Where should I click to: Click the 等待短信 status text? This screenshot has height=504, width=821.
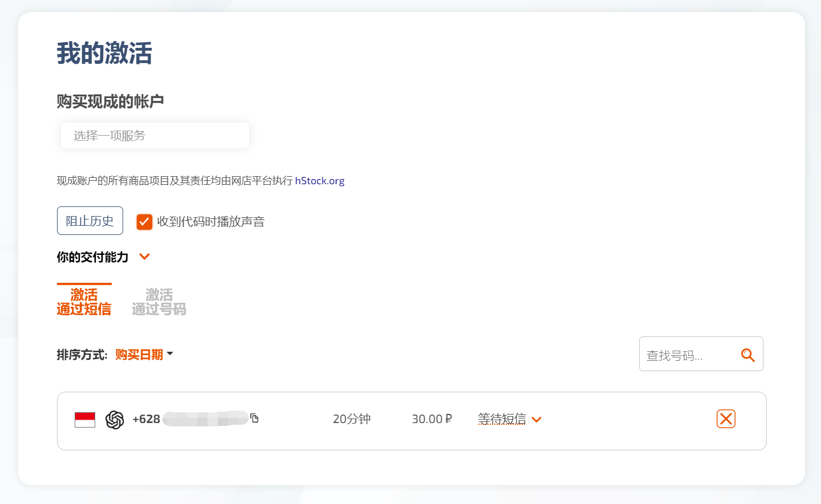502,419
